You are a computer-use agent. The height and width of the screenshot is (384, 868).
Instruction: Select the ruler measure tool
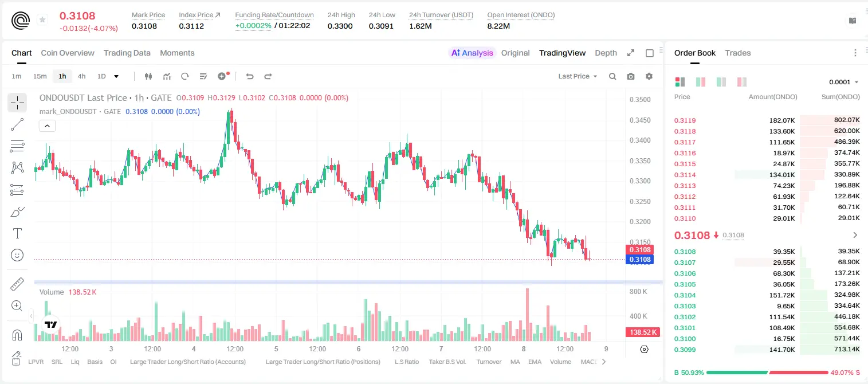17,284
